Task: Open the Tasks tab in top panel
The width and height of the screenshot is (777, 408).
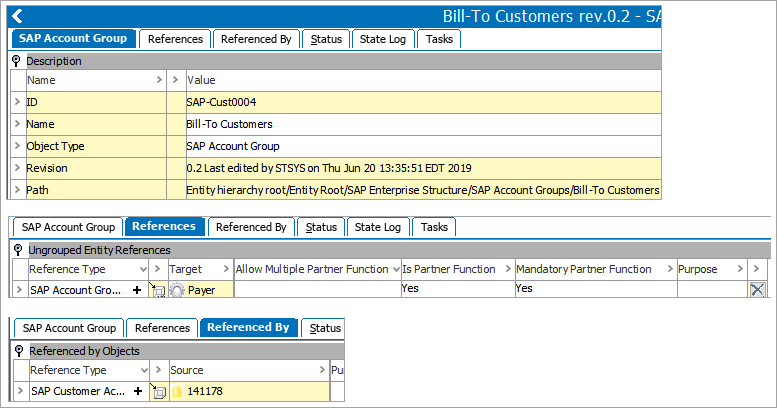Action: coord(440,39)
